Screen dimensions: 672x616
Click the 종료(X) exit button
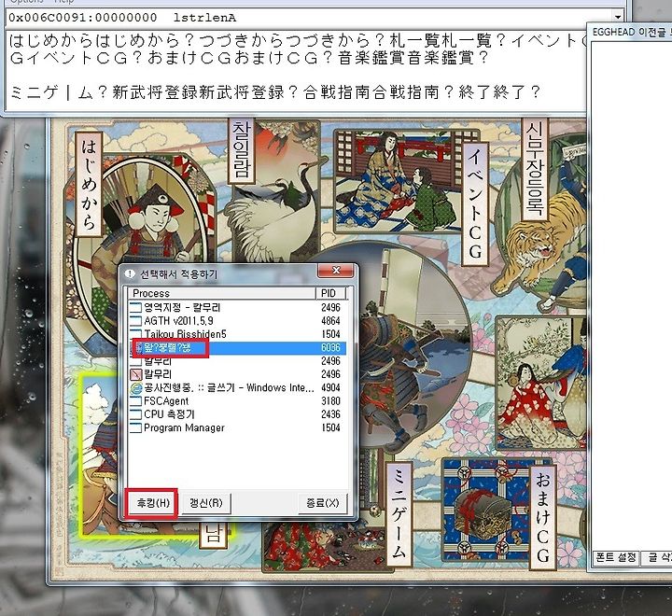pos(322,502)
